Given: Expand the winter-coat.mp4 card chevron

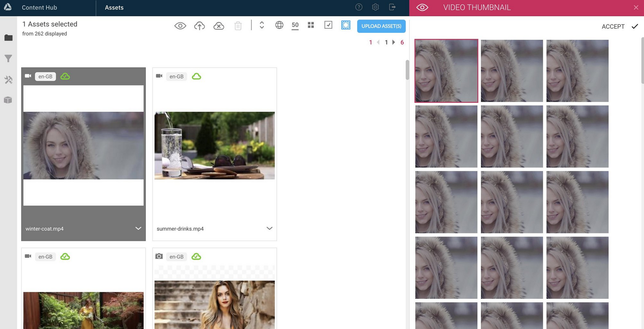Looking at the screenshot, I should pyautogui.click(x=138, y=228).
